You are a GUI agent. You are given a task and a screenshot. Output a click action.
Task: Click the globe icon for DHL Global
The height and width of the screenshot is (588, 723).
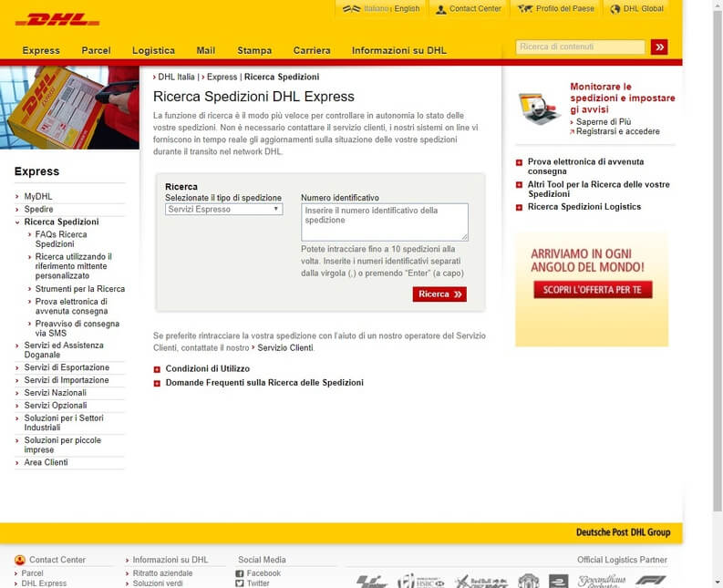click(615, 9)
